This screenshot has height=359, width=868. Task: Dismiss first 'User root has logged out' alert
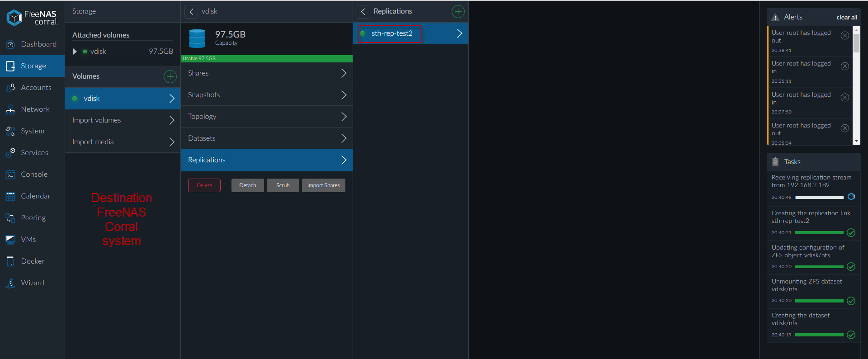coord(844,35)
